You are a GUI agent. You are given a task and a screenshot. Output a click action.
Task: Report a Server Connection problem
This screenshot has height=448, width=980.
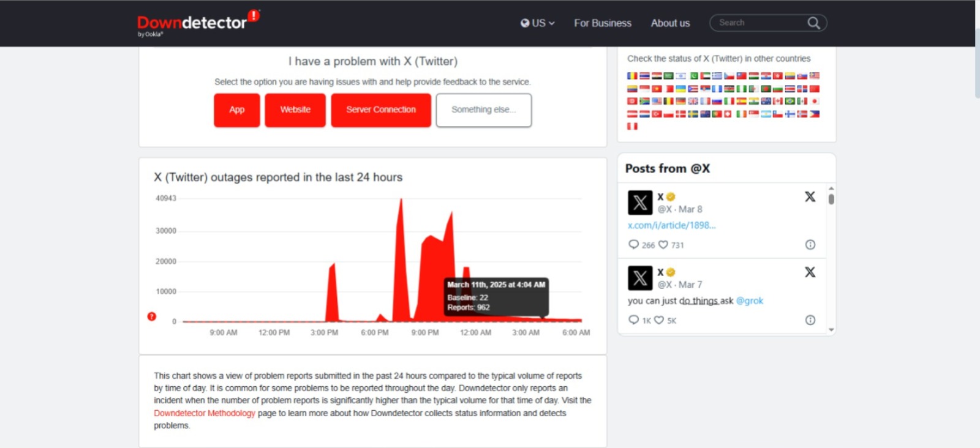point(381,110)
